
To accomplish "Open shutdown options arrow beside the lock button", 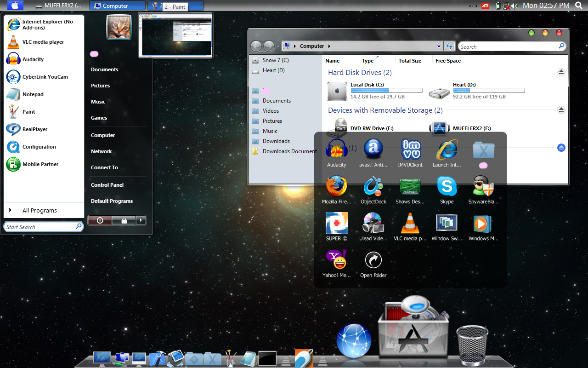I will click(141, 220).
